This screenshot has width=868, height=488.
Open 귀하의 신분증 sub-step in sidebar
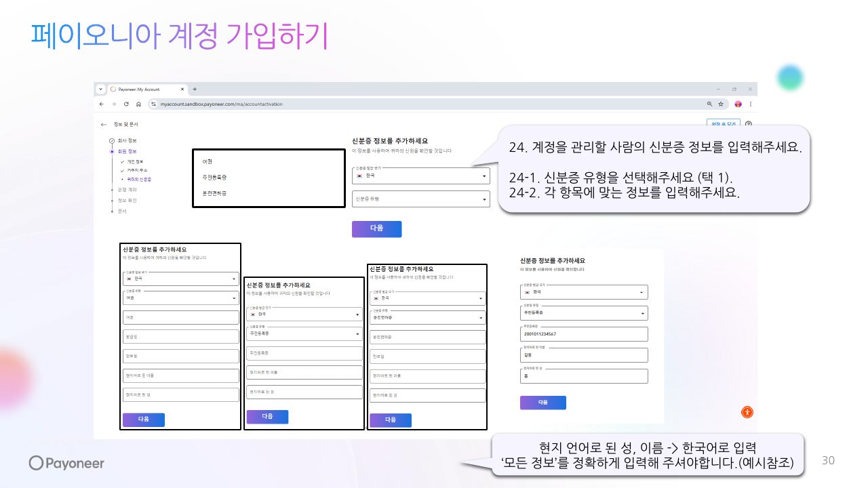[139, 180]
